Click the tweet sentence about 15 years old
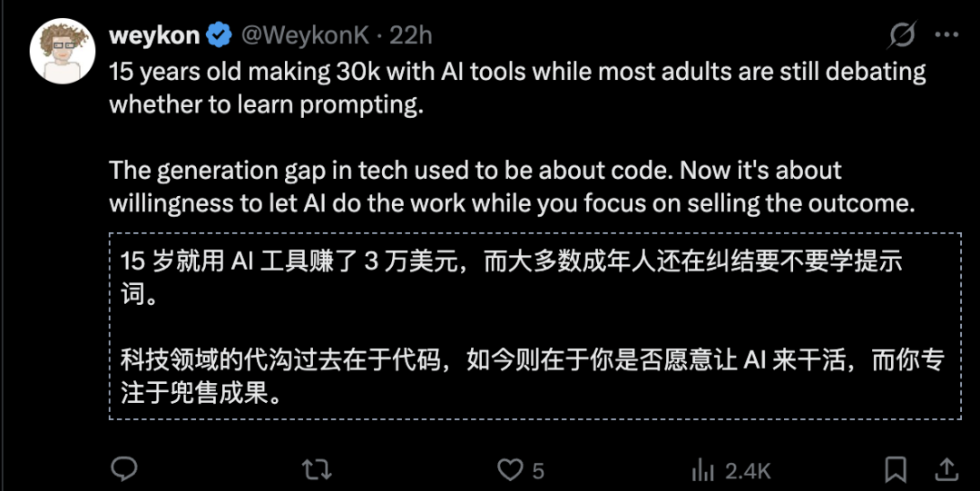This screenshot has width=980, height=491. (x=517, y=87)
